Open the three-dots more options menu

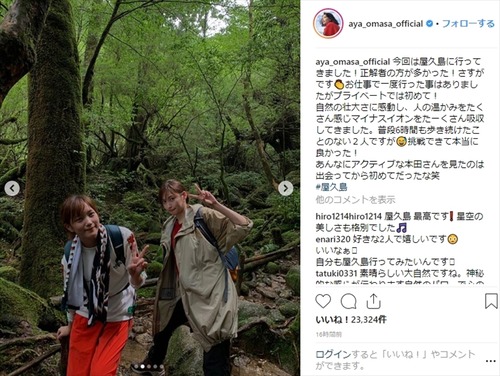point(491,361)
